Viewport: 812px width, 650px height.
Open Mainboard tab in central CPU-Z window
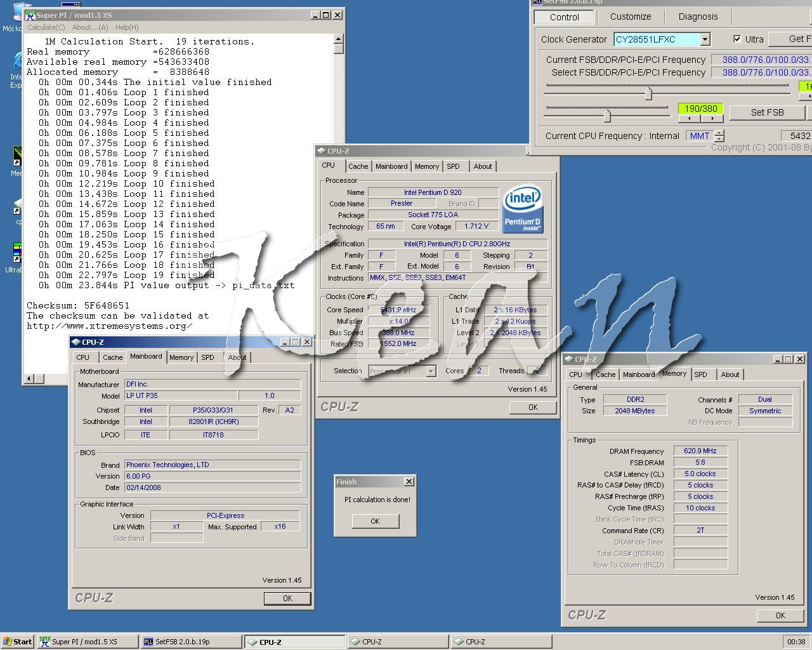pos(391,166)
